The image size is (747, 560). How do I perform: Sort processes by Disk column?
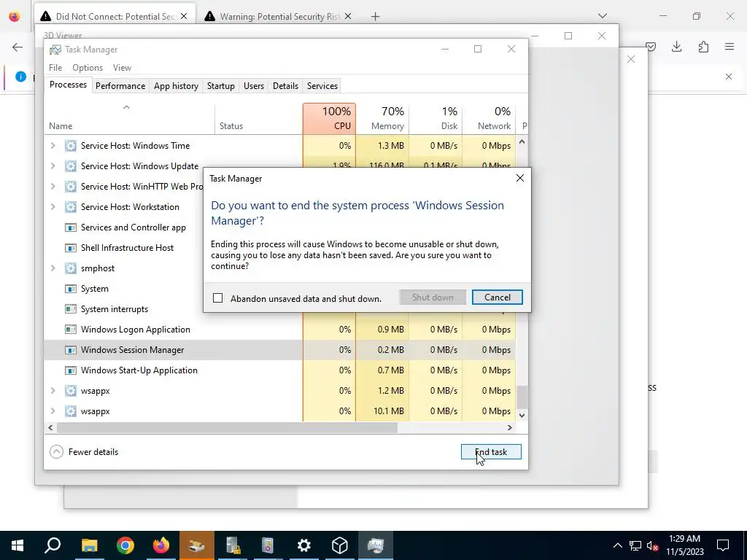(x=436, y=119)
